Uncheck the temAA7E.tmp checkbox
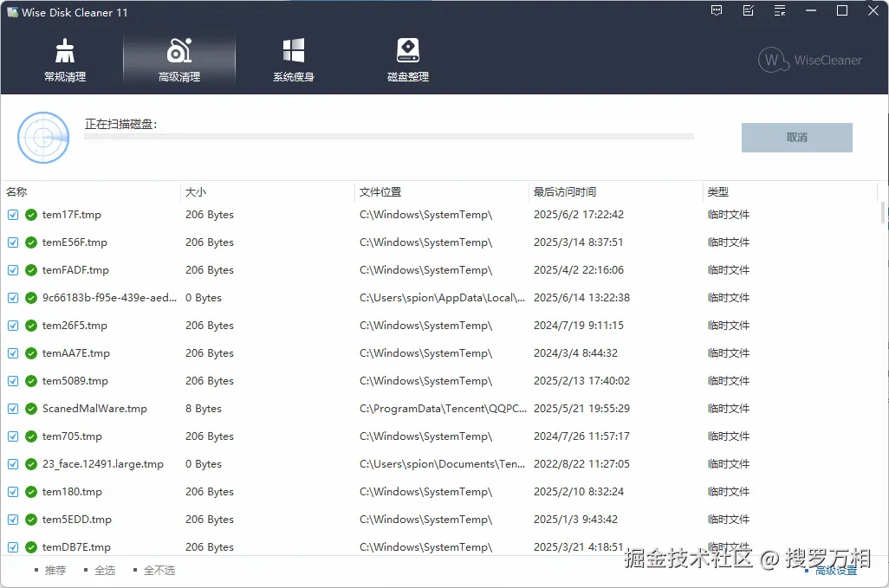The width and height of the screenshot is (889, 588). point(13,353)
